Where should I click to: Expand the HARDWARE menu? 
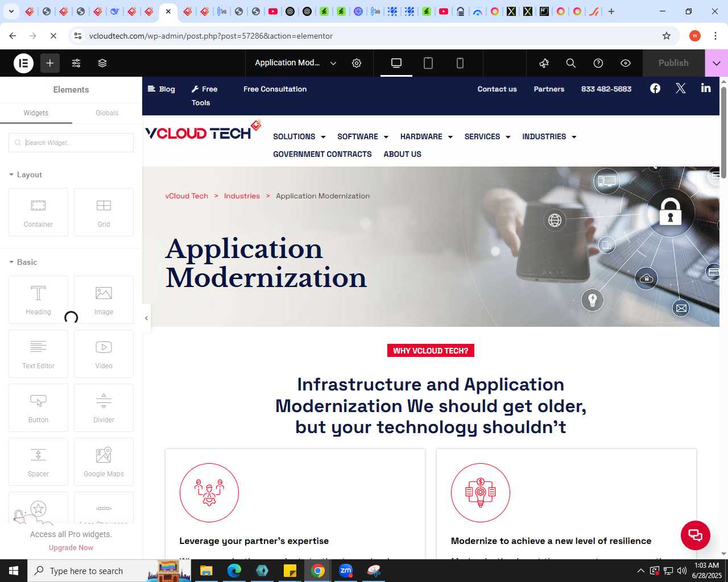click(x=427, y=137)
